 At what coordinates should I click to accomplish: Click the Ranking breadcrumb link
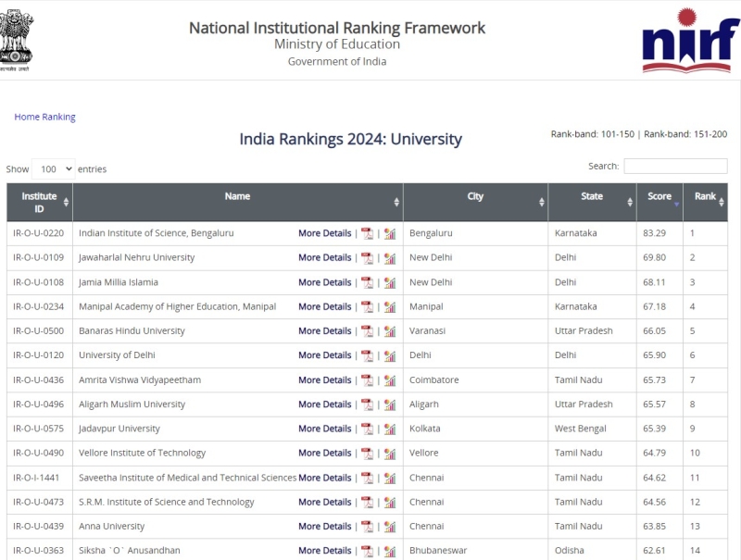(x=58, y=118)
